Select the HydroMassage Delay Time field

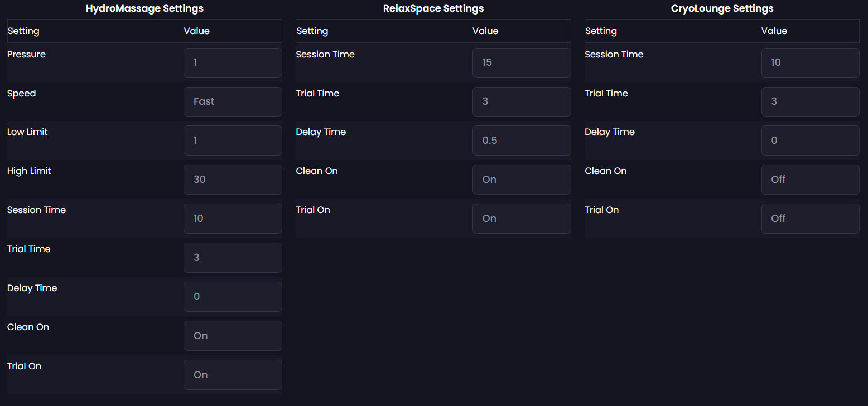point(233,297)
